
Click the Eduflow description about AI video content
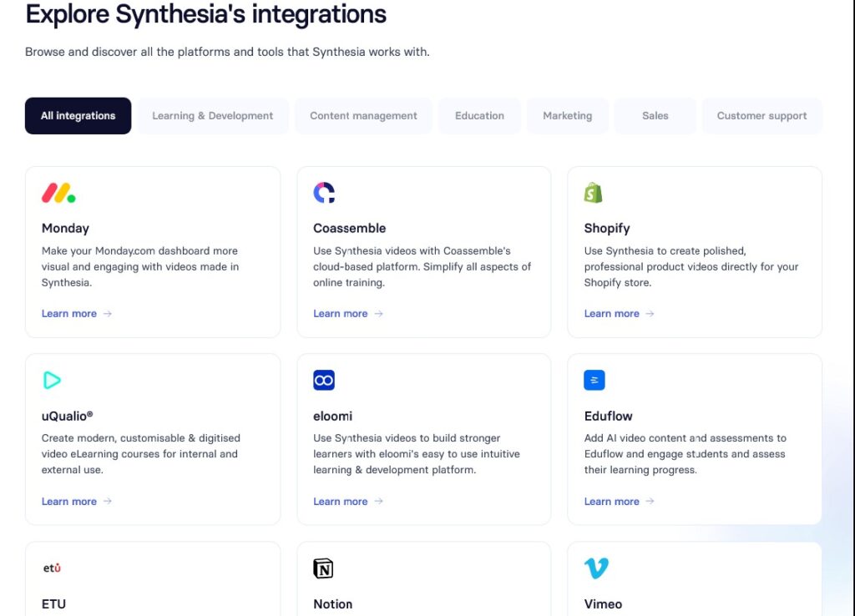[685, 453]
